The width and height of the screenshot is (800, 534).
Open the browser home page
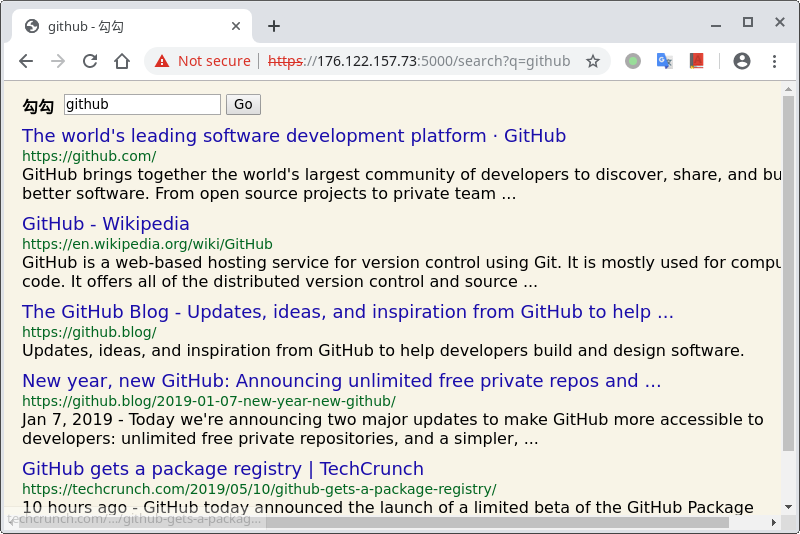tap(122, 61)
